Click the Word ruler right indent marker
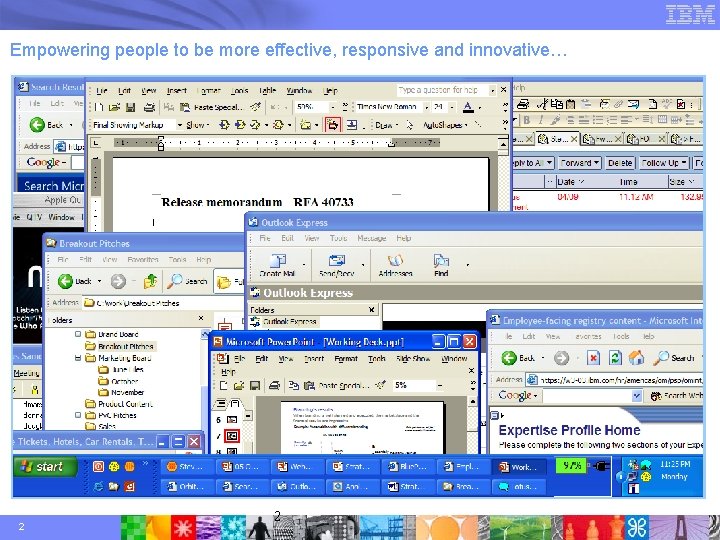This screenshot has width=720, height=540. (x=391, y=144)
